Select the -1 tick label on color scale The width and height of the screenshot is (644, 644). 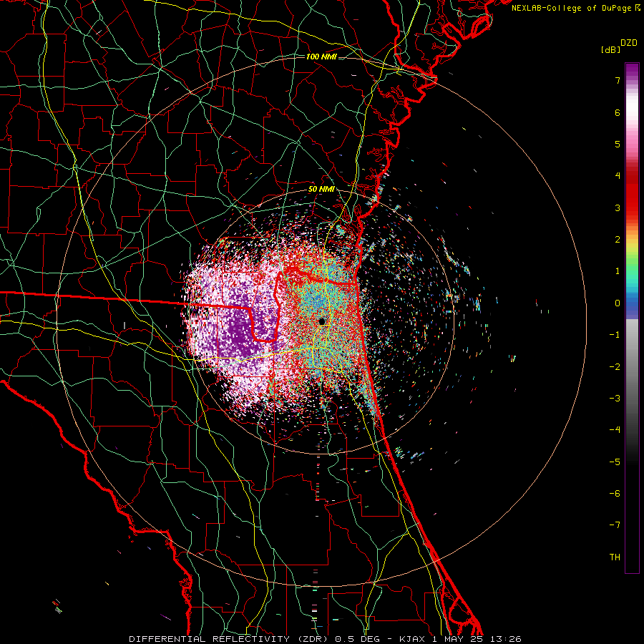point(615,335)
